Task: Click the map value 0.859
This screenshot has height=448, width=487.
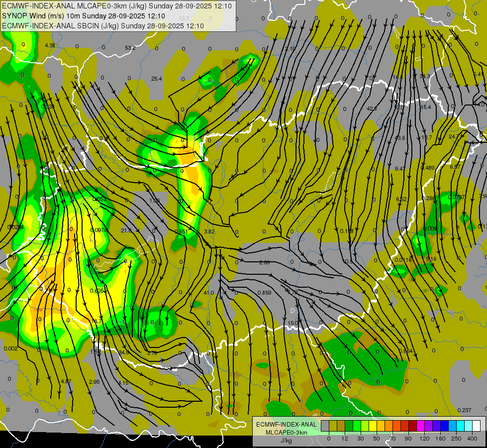Action: [264, 293]
